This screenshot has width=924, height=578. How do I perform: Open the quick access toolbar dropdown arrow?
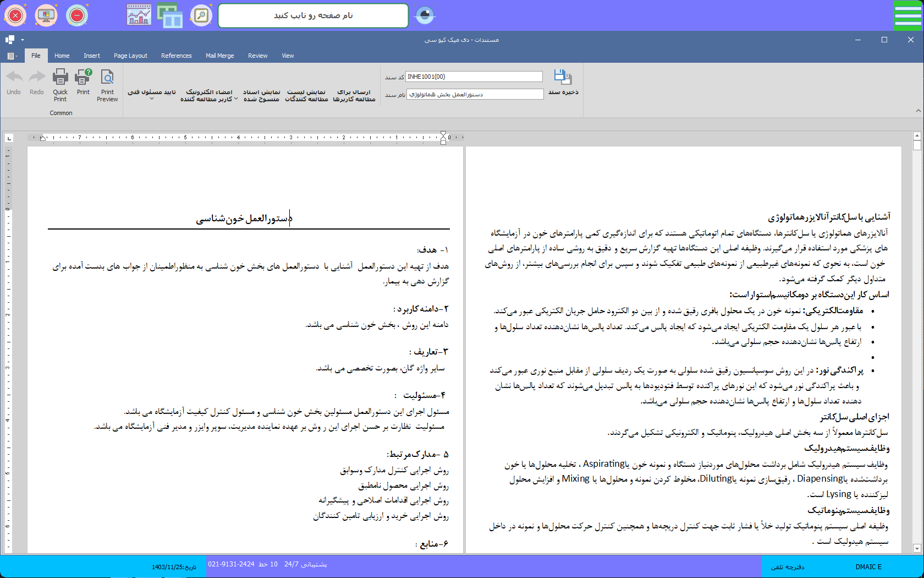[23, 40]
